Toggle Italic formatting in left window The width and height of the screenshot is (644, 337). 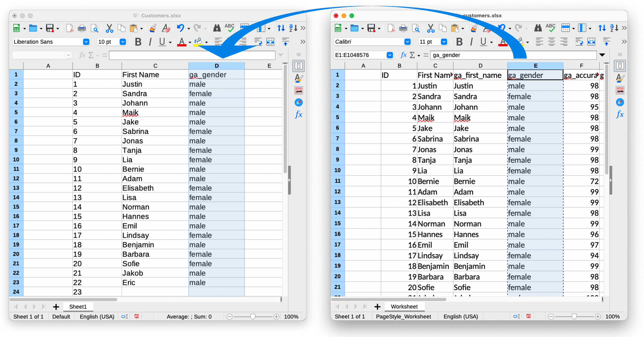click(150, 42)
